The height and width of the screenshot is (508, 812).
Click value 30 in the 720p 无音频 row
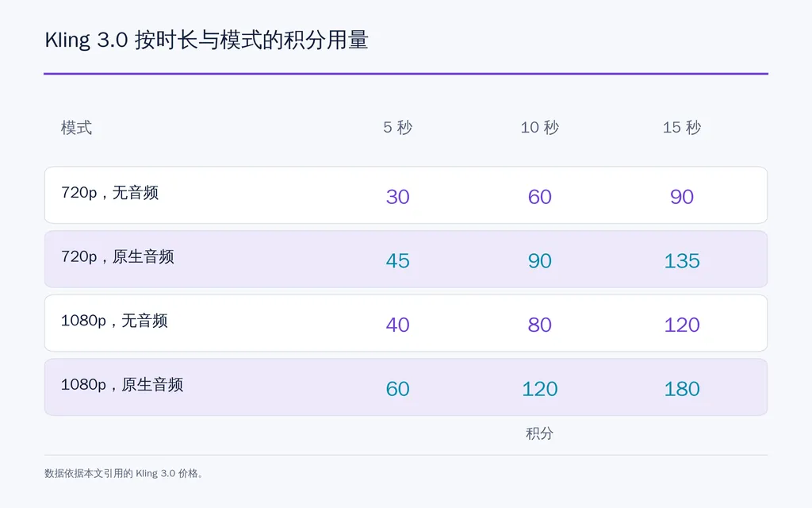(398, 197)
